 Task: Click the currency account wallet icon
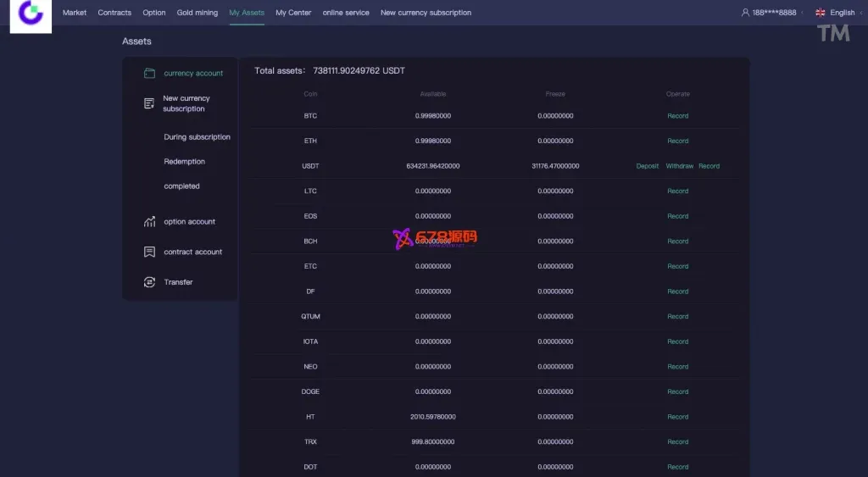pos(149,74)
